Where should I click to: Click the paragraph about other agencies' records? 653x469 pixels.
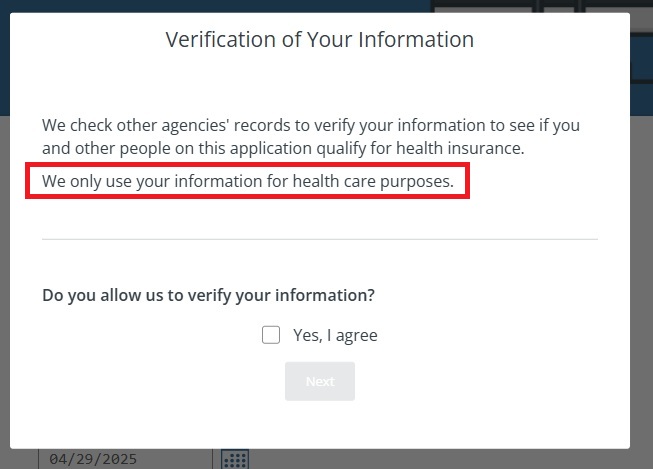coord(311,137)
